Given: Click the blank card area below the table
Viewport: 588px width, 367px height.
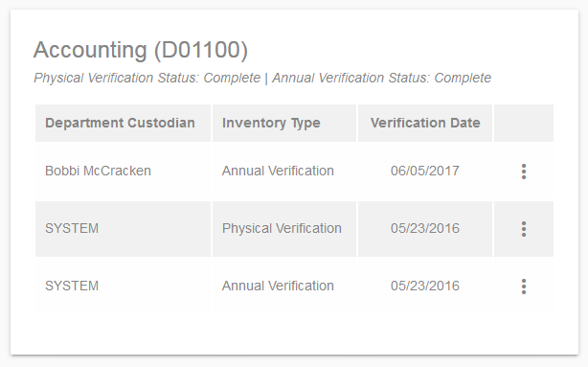Looking at the screenshot, I should click(x=294, y=333).
